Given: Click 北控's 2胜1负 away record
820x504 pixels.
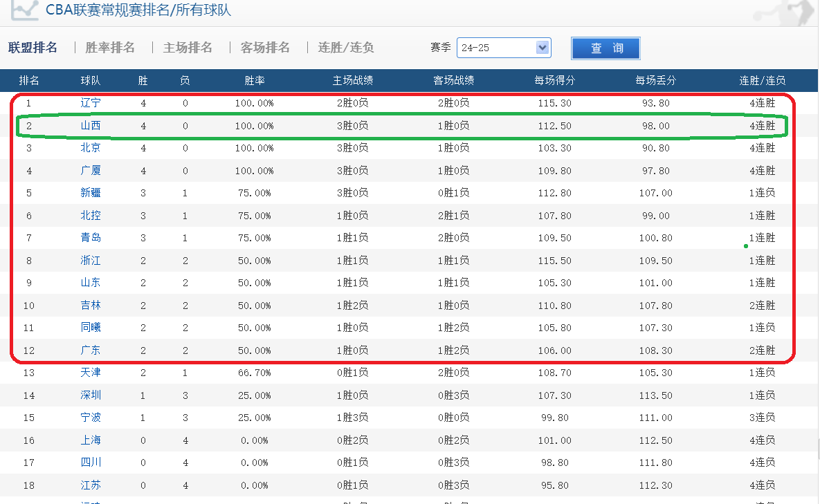Looking at the screenshot, I should point(453,216).
